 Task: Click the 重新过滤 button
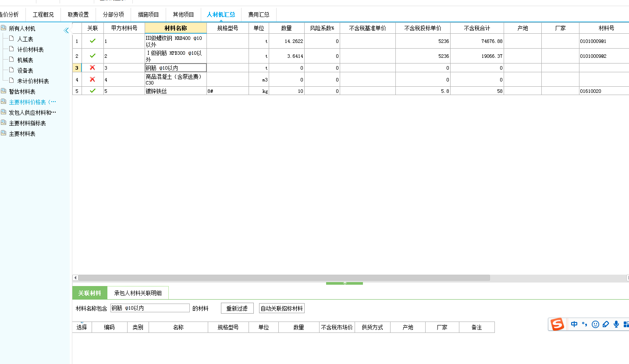pos(237,308)
